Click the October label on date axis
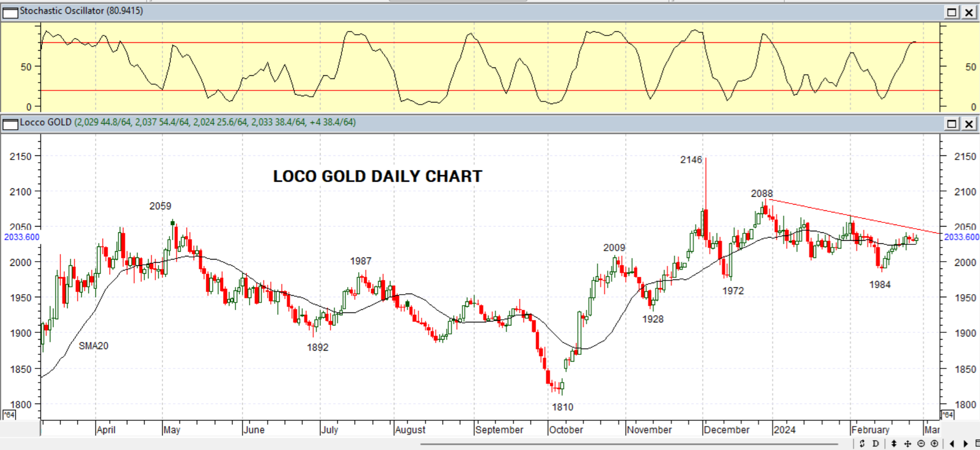The image size is (980, 450). [566, 430]
